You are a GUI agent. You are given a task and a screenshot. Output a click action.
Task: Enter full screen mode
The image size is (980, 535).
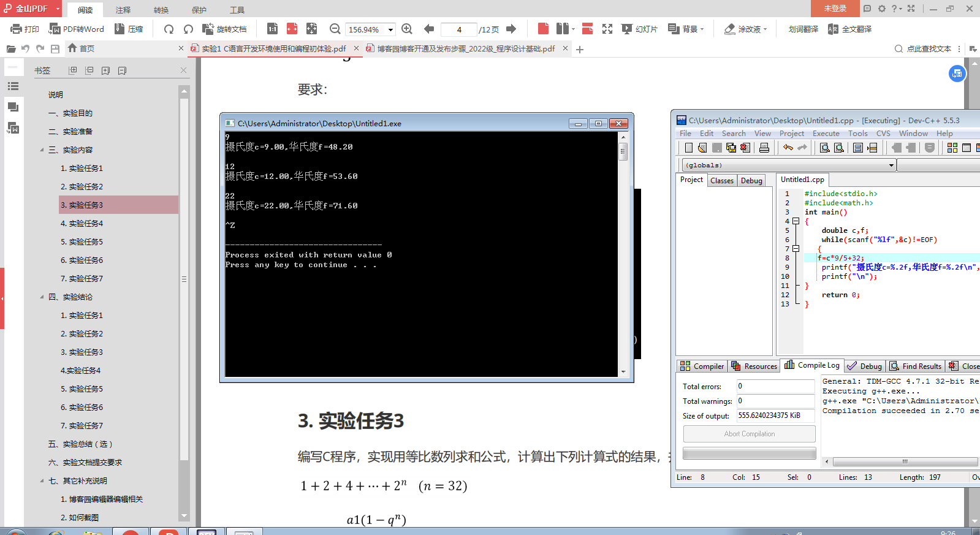[x=607, y=29]
